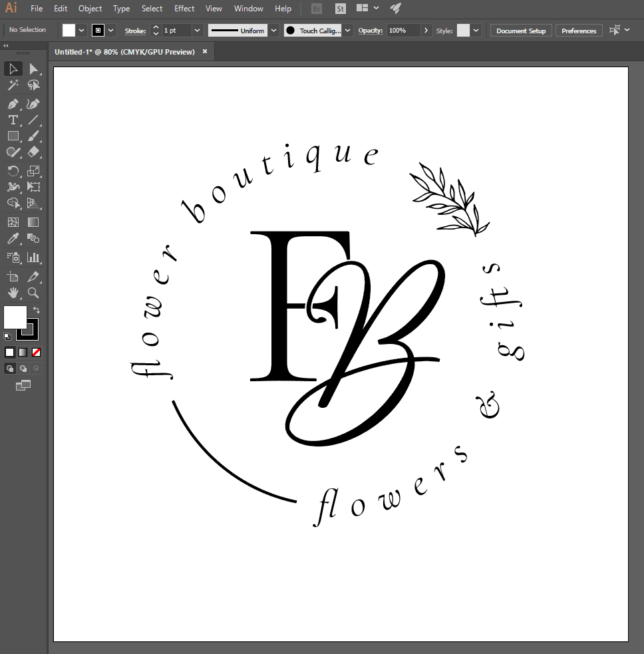Enable Draw Normal mode
The image size is (644, 654).
(x=10, y=369)
